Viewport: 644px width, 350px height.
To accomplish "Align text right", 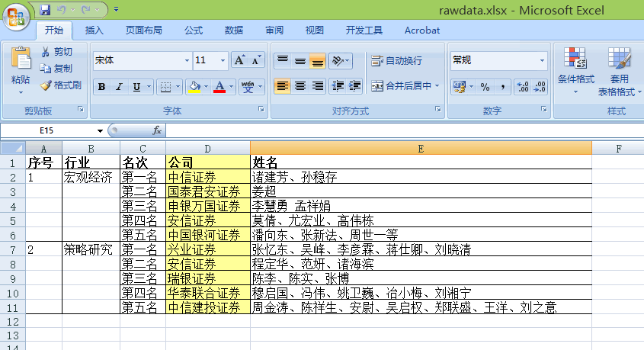I will coord(318,86).
